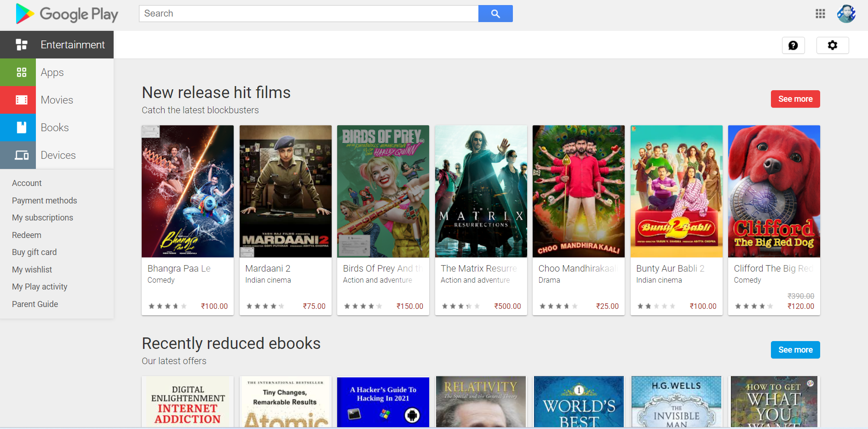Click the Entertainment sidebar icon
Viewport: 868px width, 429px height.
(22, 45)
